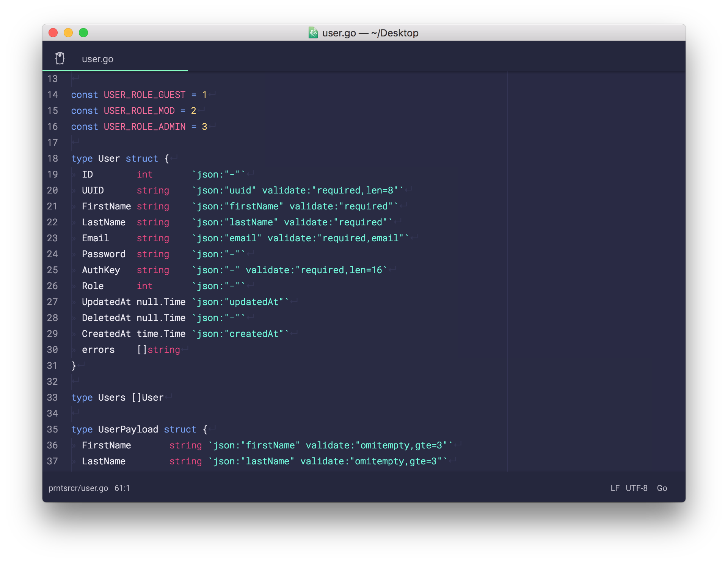Open the LF line ending selector

tap(615, 488)
